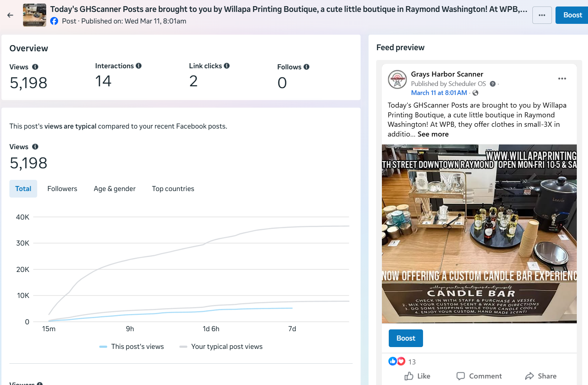Expand post text with See more

click(x=433, y=134)
